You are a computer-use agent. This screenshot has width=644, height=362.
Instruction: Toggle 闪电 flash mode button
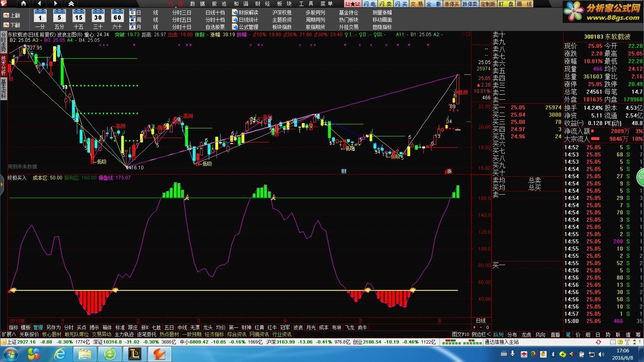[369, 4]
